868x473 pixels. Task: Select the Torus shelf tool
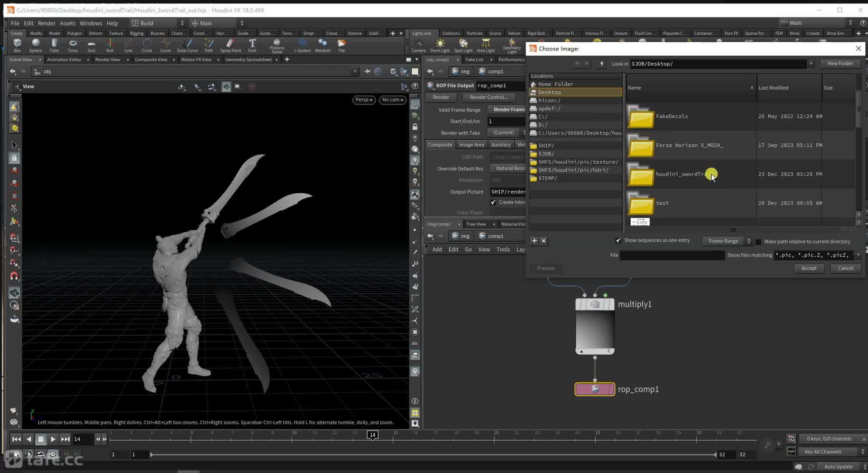tap(73, 45)
